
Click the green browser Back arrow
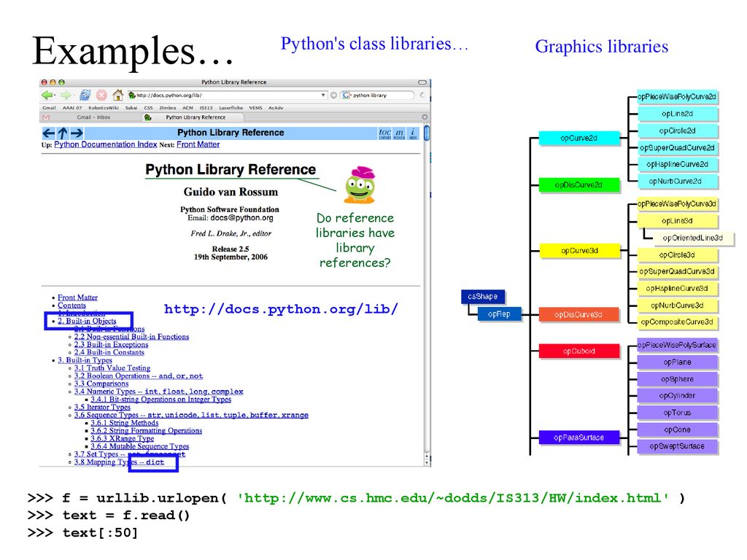tap(47, 96)
